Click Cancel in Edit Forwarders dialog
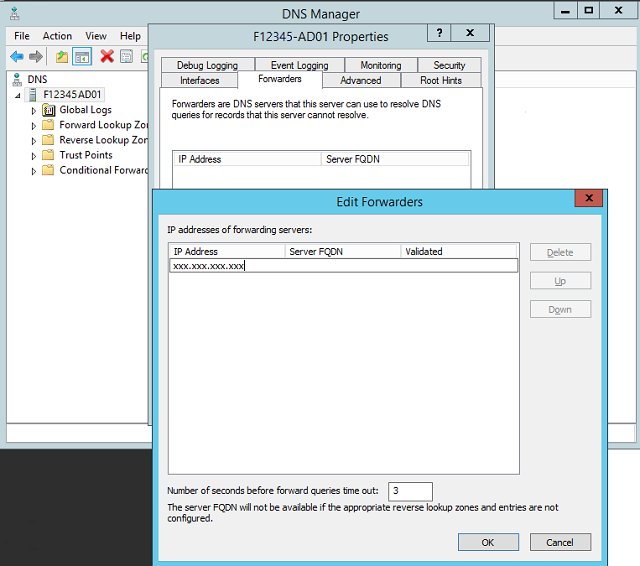Screen dimensions: 640x566 click(x=560, y=542)
